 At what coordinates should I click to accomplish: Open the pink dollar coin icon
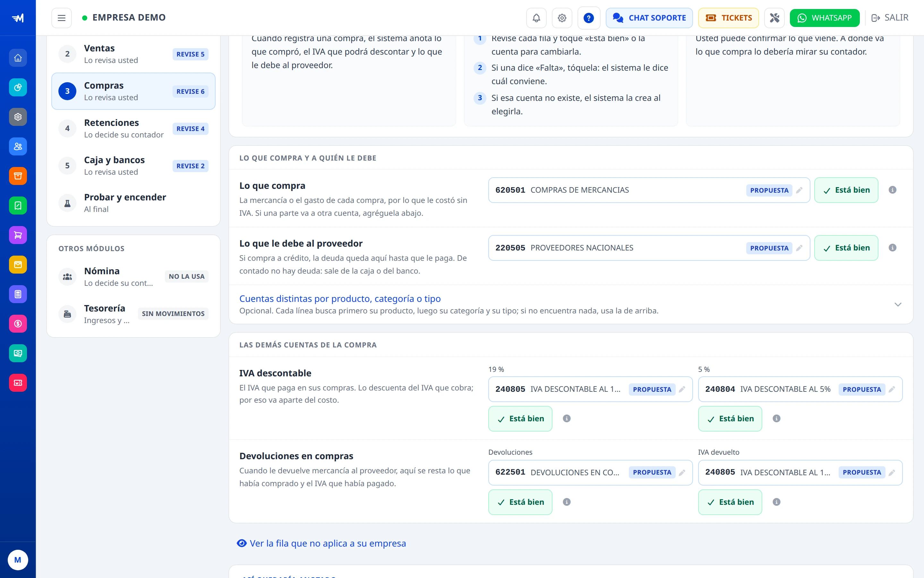pos(18,324)
